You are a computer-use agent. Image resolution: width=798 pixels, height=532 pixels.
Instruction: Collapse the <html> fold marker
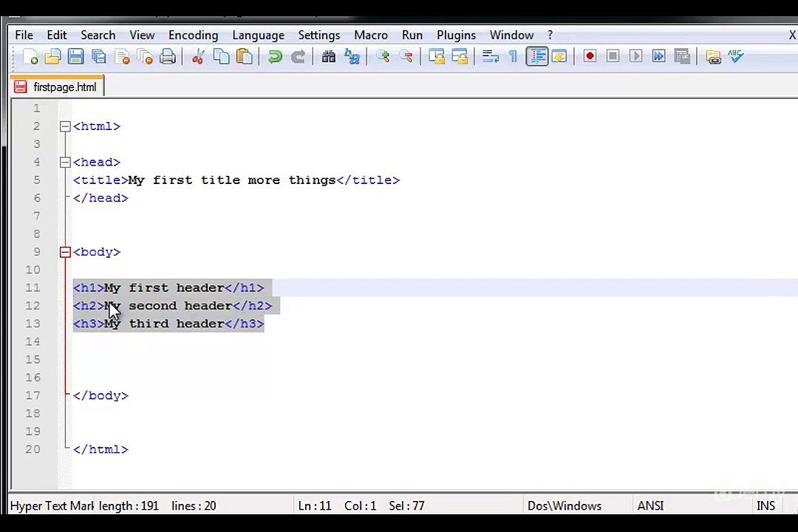65,126
